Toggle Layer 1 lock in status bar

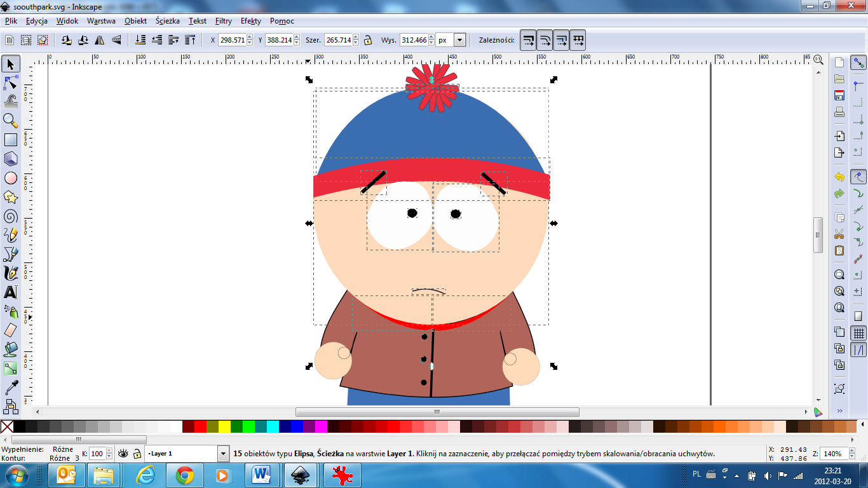pos(137,454)
